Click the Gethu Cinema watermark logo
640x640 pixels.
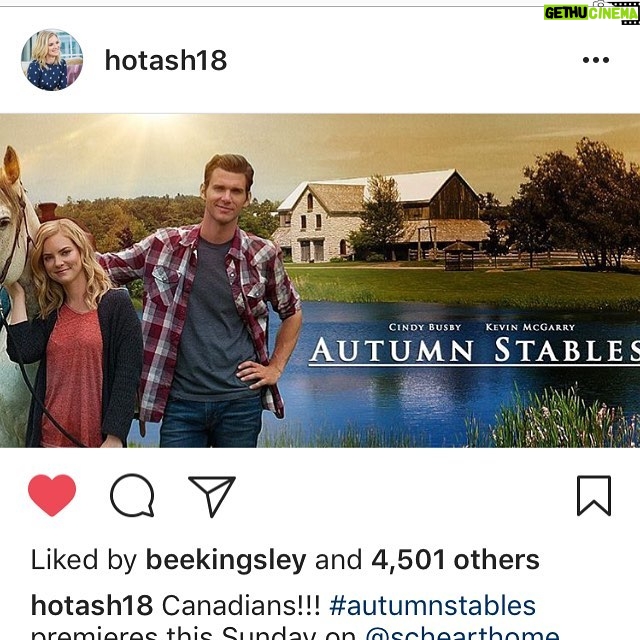[591, 13]
